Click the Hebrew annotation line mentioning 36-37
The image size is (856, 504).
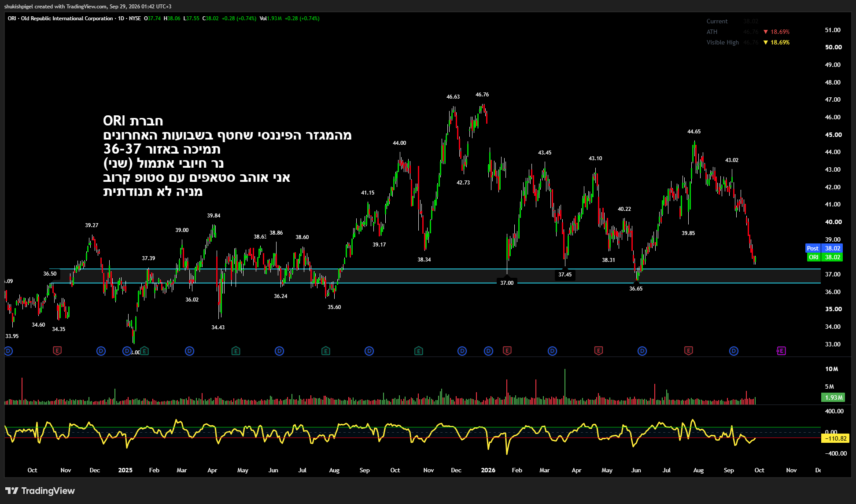click(x=162, y=149)
